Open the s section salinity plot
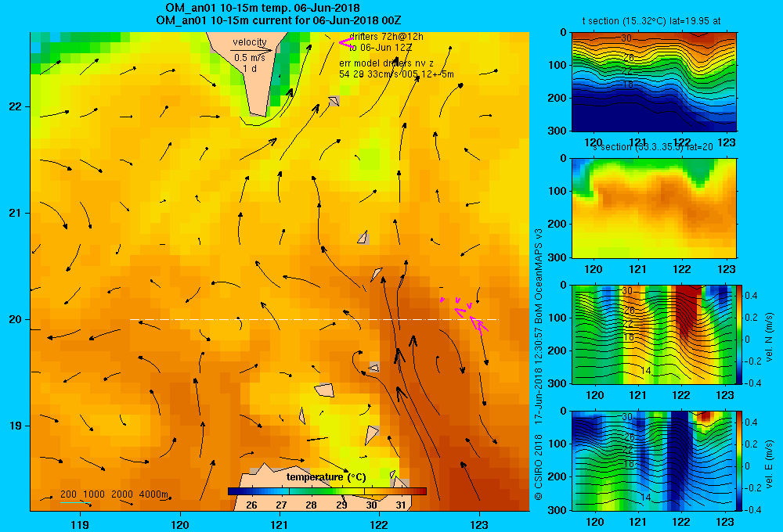The height and width of the screenshot is (532, 783). pyautogui.click(x=654, y=208)
